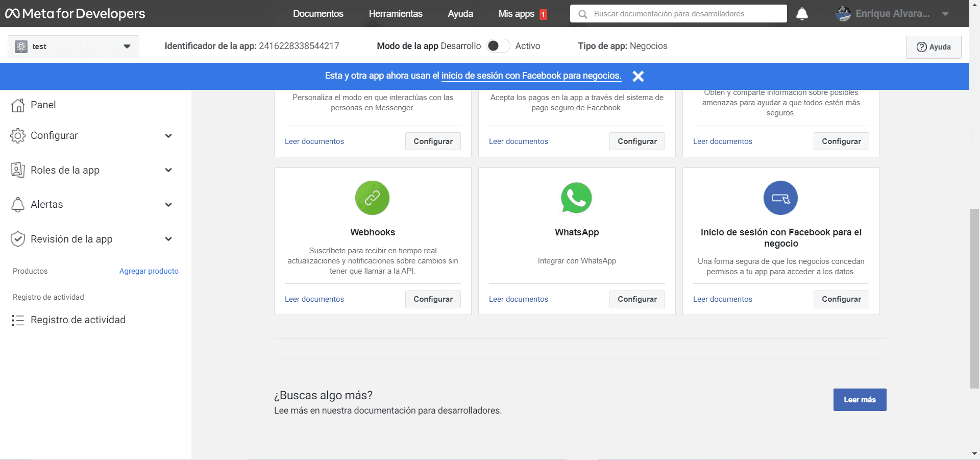
Task: Go to Panel in the sidebar
Action: tap(43, 105)
